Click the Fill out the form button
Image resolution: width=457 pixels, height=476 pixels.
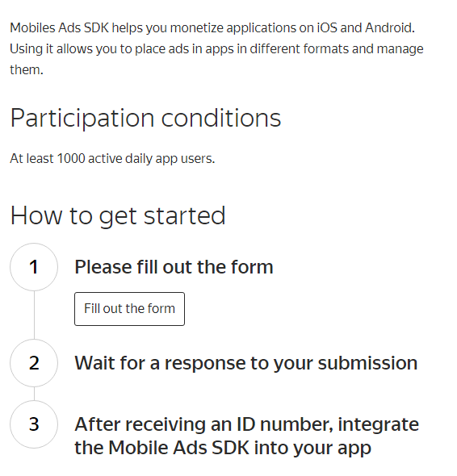129,309
